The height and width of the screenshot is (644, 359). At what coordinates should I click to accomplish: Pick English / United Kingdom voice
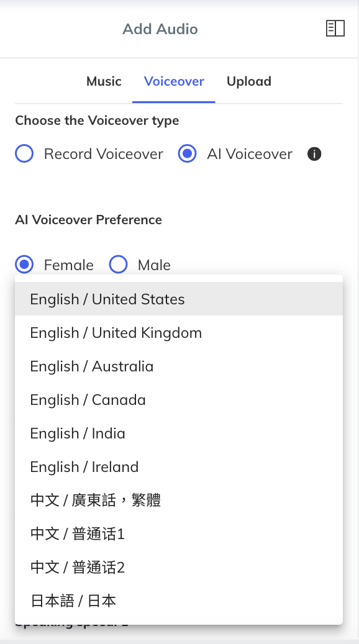click(x=116, y=332)
